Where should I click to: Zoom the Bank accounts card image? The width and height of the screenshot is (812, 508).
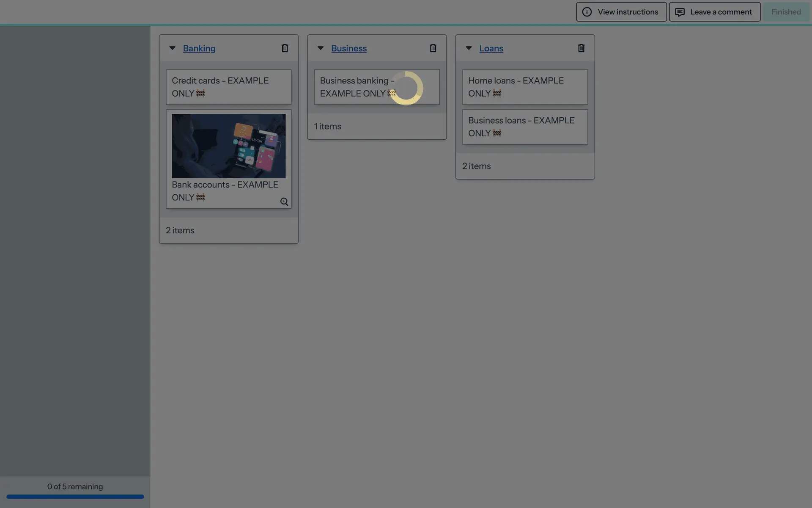(284, 202)
